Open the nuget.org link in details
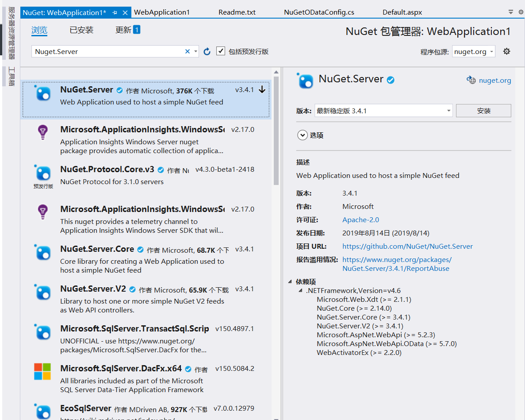This screenshot has height=420, width=525. pyautogui.click(x=495, y=81)
